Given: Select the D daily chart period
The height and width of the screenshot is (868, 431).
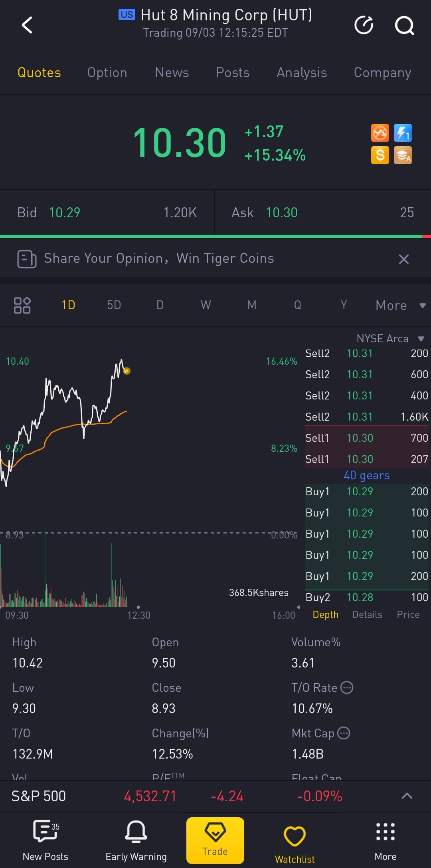Looking at the screenshot, I should (160, 306).
